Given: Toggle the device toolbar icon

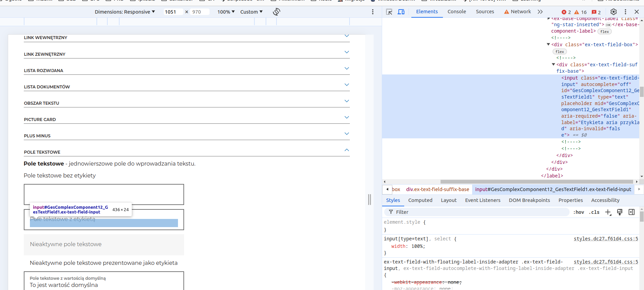Looking at the screenshot, I should point(401,12).
